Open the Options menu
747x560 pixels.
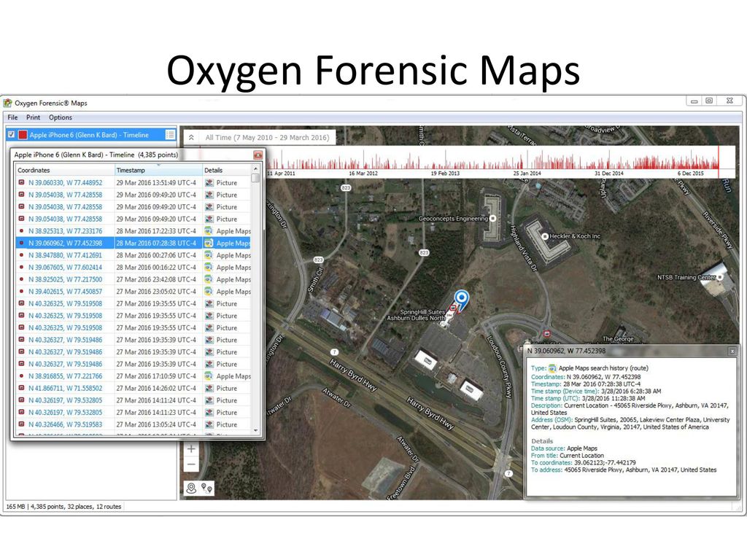click(x=61, y=117)
